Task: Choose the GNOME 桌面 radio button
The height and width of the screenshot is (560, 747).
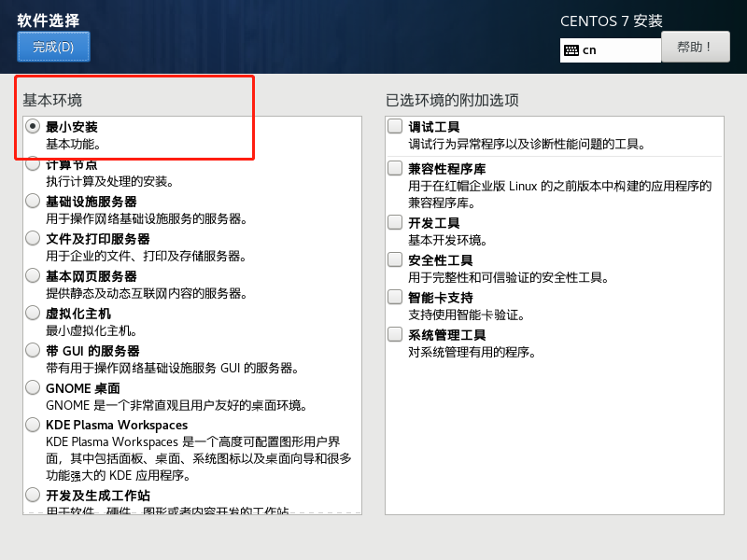Action: point(33,387)
